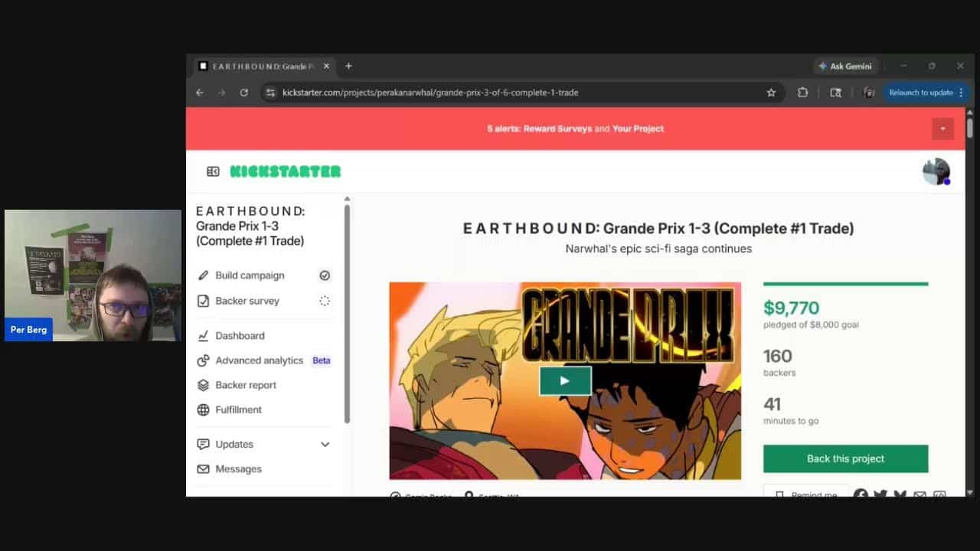Screen dimensions: 980x551
Task: Toggle the Kickstarter sidebar panel icon
Action: click(x=213, y=171)
